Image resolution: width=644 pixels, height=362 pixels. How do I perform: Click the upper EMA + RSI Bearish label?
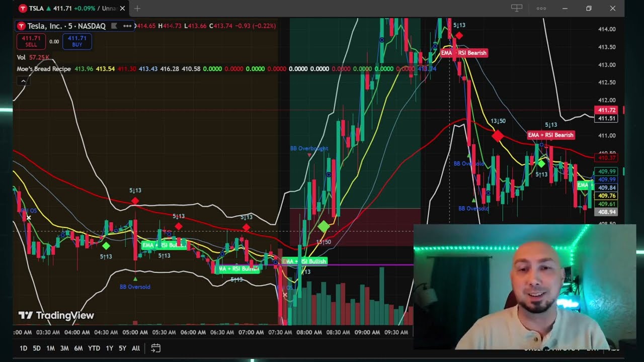(464, 53)
